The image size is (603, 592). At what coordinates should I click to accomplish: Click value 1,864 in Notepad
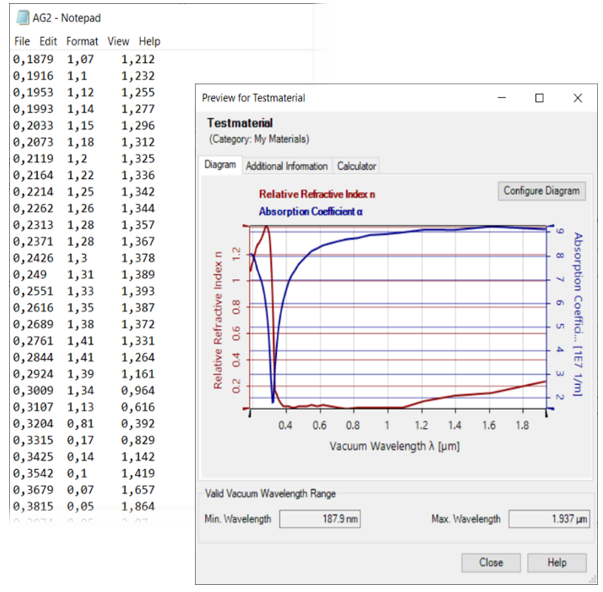click(x=138, y=506)
